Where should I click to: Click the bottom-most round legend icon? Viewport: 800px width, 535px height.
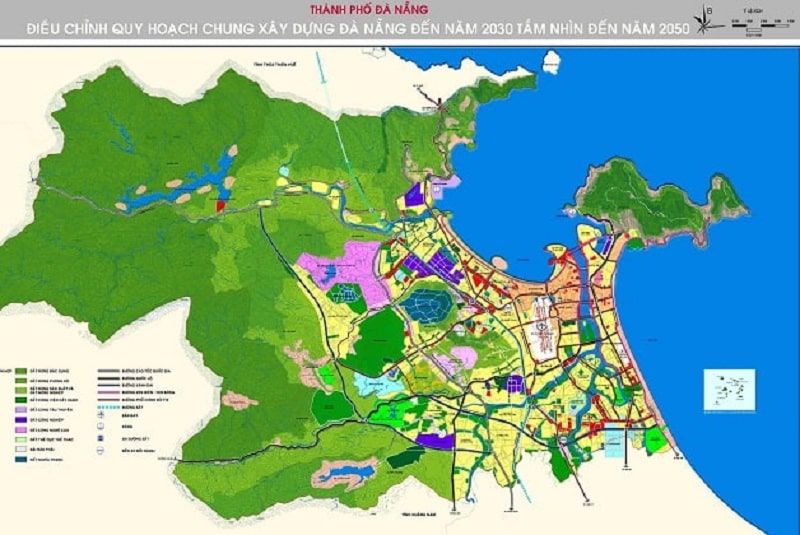tap(100, 451)
